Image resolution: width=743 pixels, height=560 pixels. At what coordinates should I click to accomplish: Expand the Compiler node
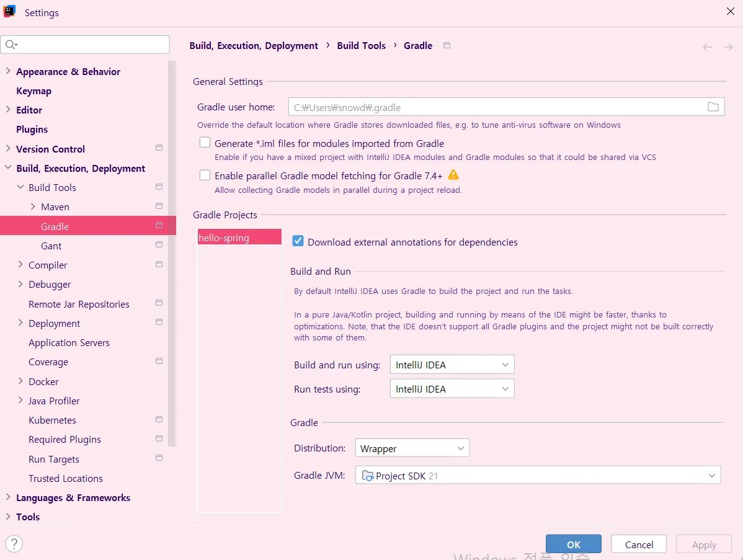(20, 264)
